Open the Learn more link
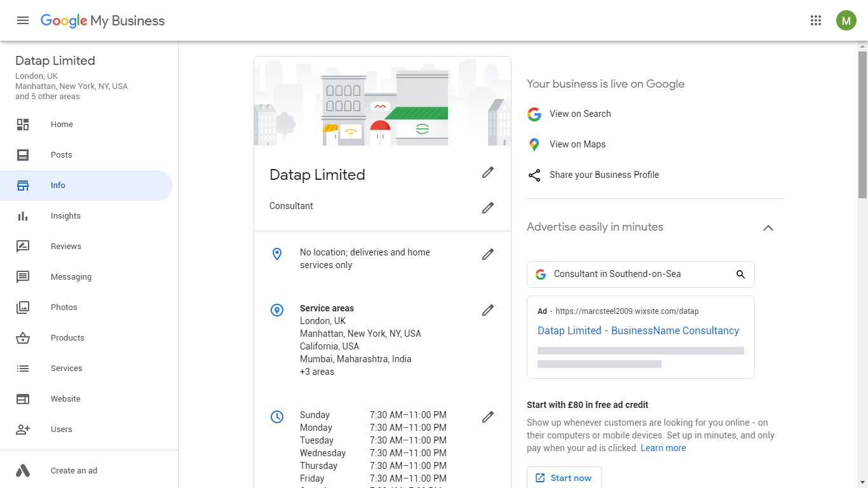The image size is (868, 488). (x=663, y=448)
